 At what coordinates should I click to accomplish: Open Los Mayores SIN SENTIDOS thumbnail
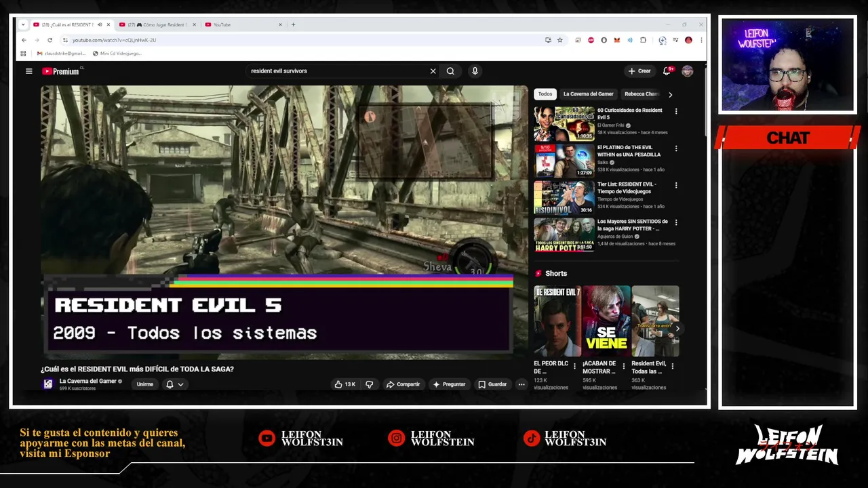[564, 235]
